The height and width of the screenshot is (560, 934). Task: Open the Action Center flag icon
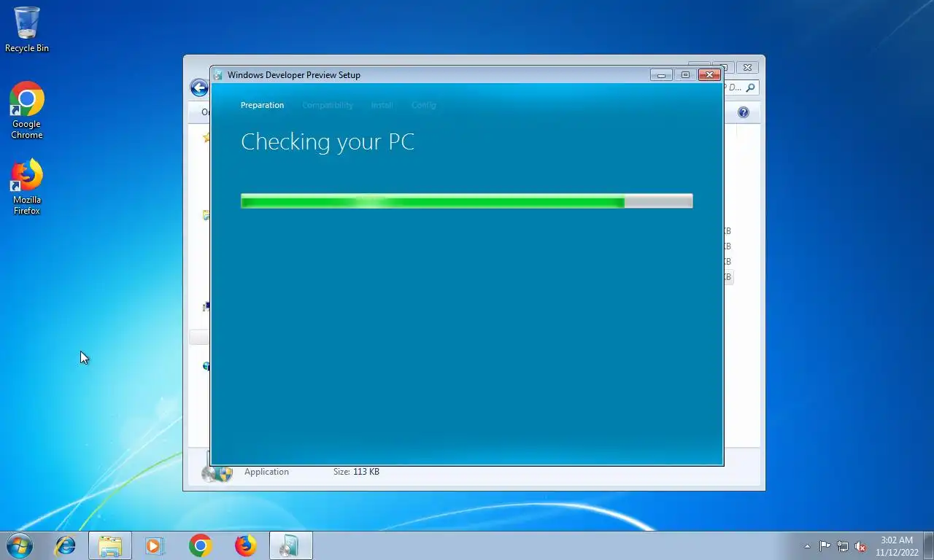pyautogui.click(x=825, y=546)
